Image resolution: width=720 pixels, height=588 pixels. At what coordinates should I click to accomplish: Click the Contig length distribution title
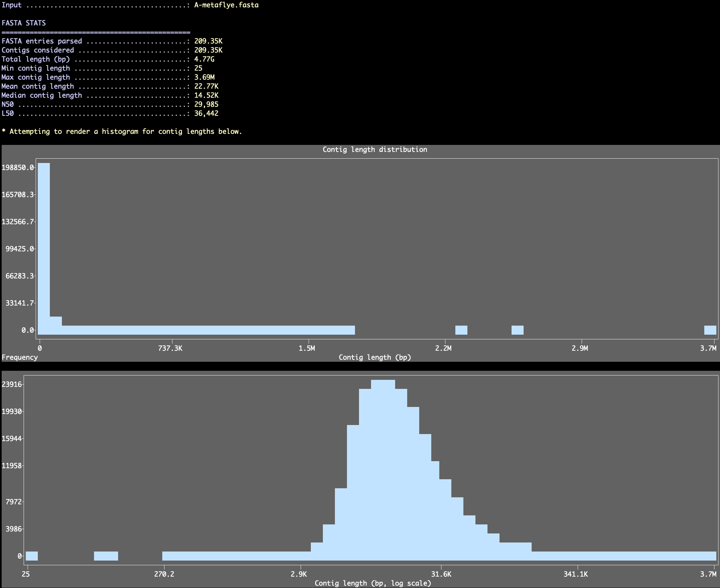[x=375, y=149]
